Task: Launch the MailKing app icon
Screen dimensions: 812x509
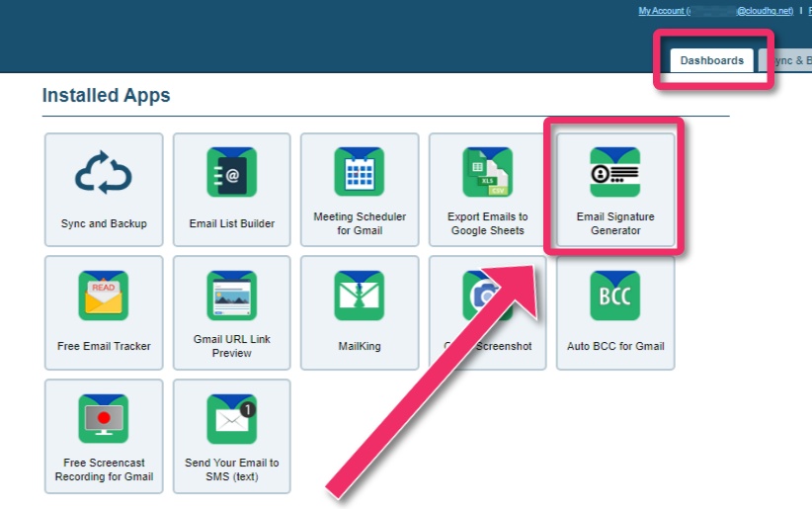Action: (x=360, y=296)
